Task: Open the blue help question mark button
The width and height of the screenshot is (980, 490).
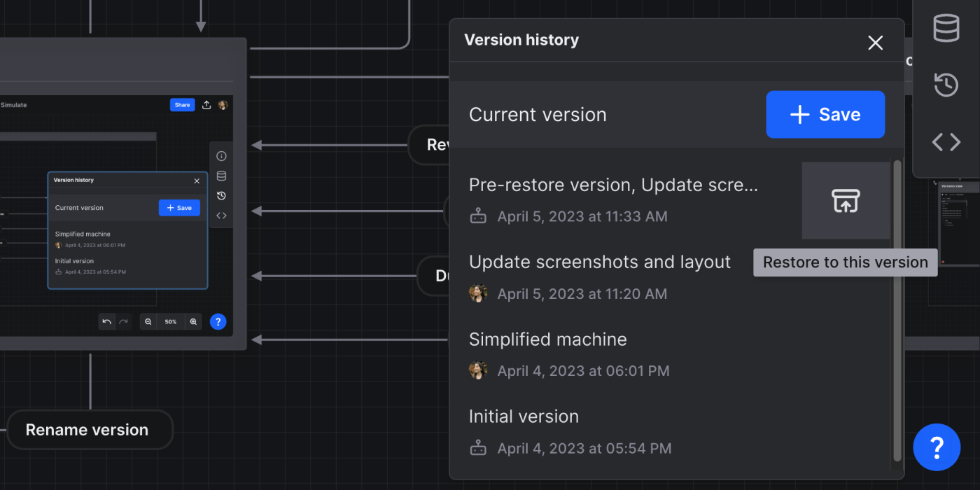Action: click(937, 447)
